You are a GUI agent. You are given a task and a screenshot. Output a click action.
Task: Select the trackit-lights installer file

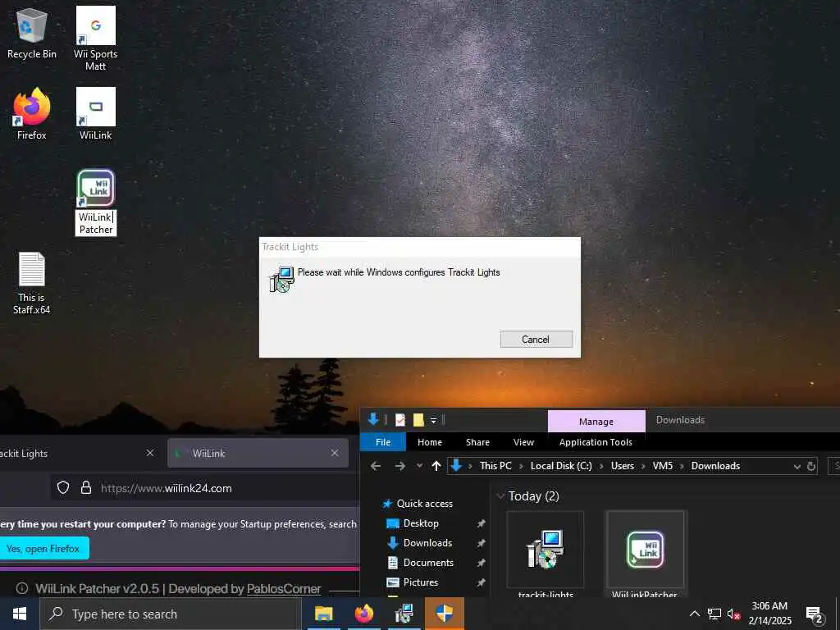pyautogui.click(x=546, y=554)
